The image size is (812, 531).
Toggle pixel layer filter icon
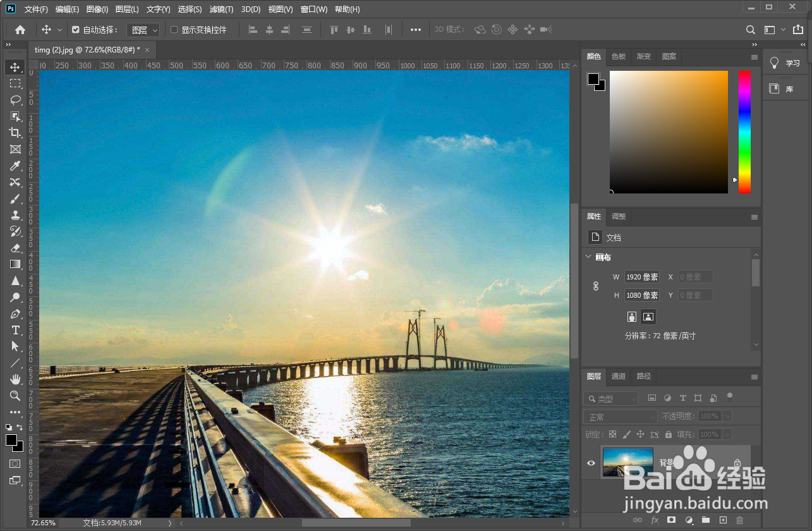click(x=652, y=398)
